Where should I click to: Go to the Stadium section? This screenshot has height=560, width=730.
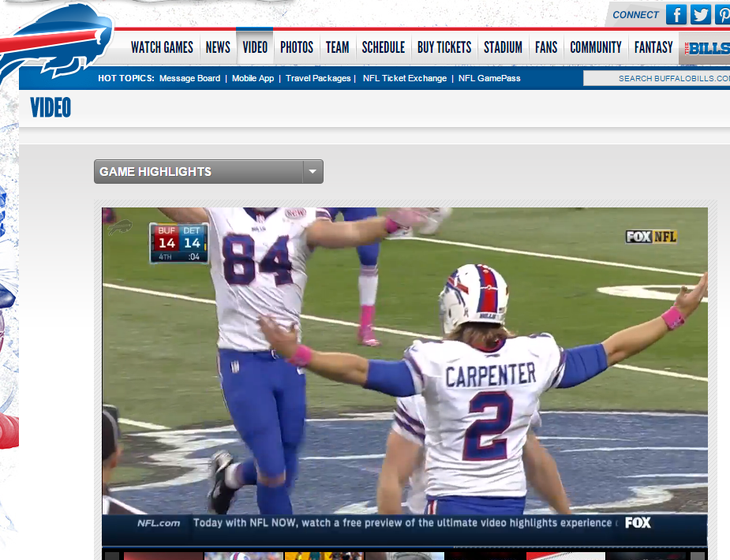click(503, 47)
